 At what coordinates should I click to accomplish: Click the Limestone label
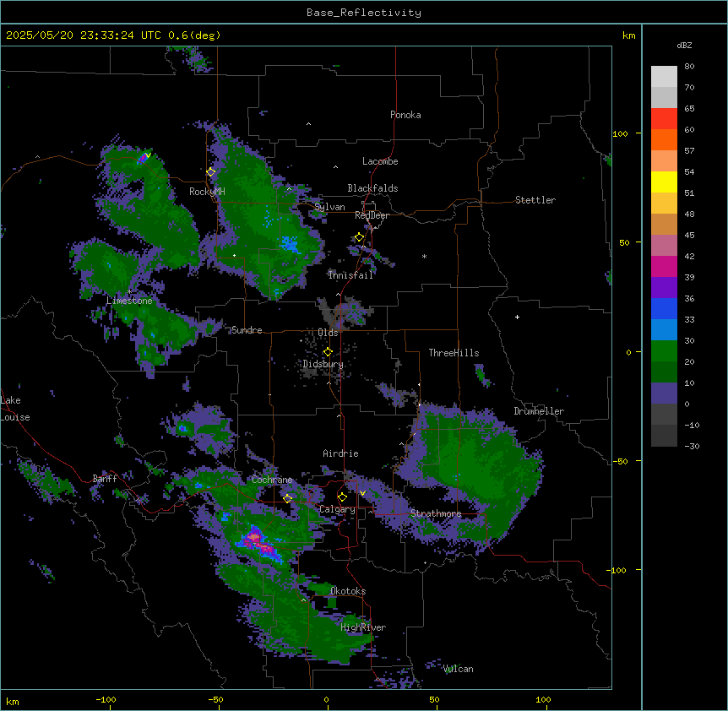point(129,301)
